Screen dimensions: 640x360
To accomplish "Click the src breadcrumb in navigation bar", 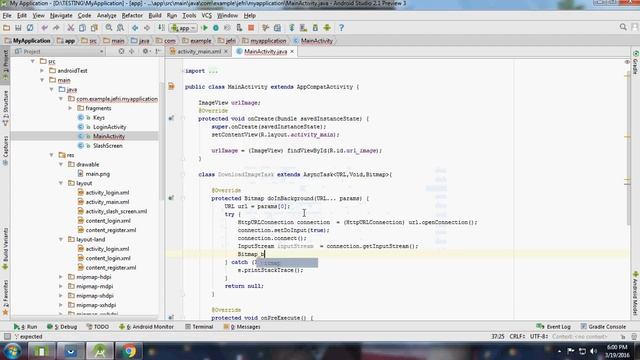I will point(89,41).
